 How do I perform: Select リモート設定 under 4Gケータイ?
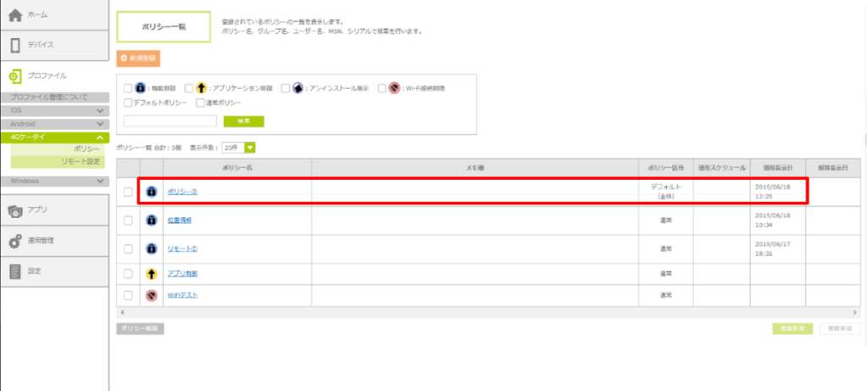tap(81, 161)
